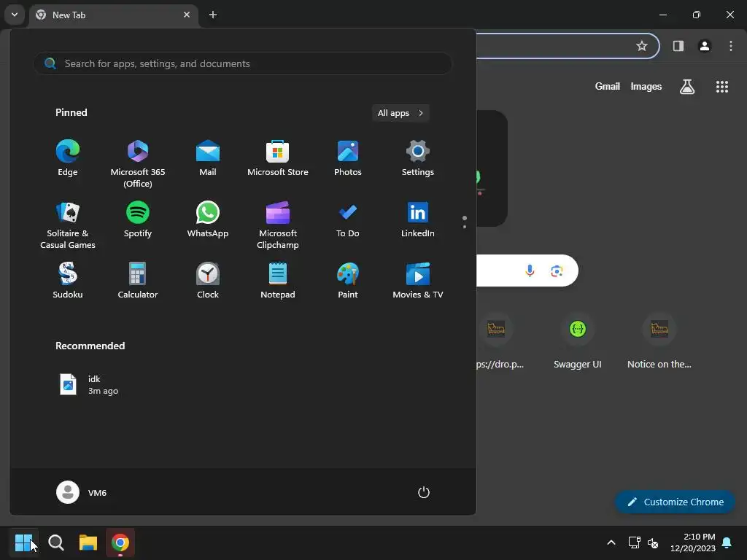The image size is (747, 560).
Task: Close the New Tab tab
Action: (187, 15)
